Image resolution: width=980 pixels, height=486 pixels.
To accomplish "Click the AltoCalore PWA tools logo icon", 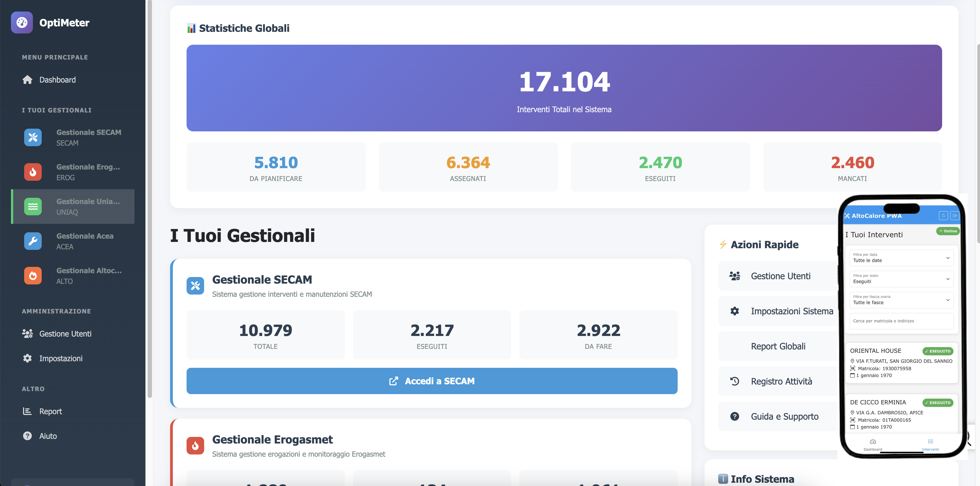I will pyautogui.click(x=847, y=216).
